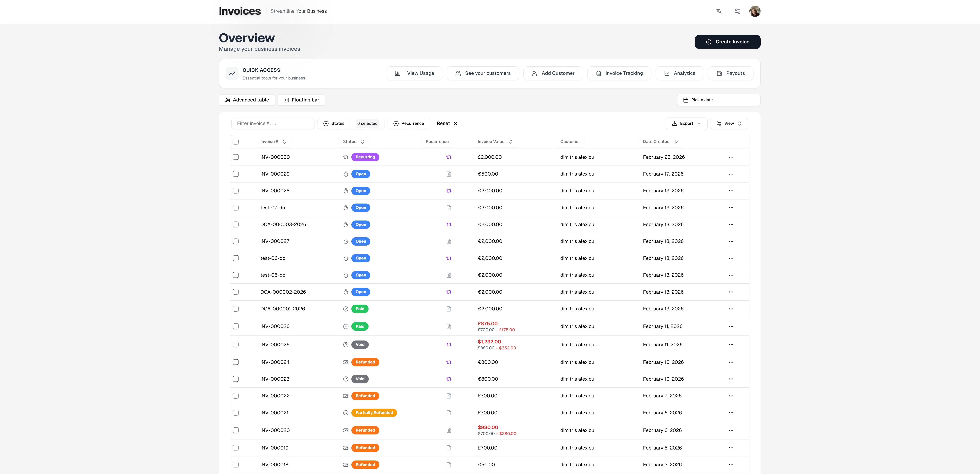Click recurring icon in INV-000030 row

pyautogui.click(x=449, y=157)
